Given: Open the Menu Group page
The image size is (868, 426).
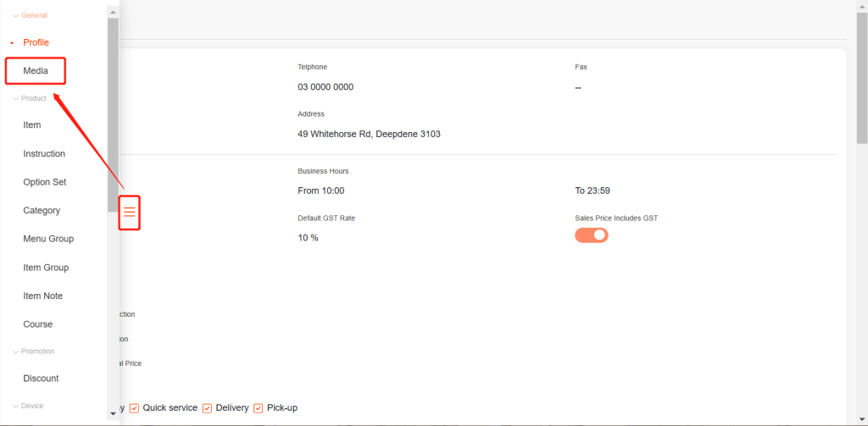Looking at the screenshot, I should click(48, 239).
